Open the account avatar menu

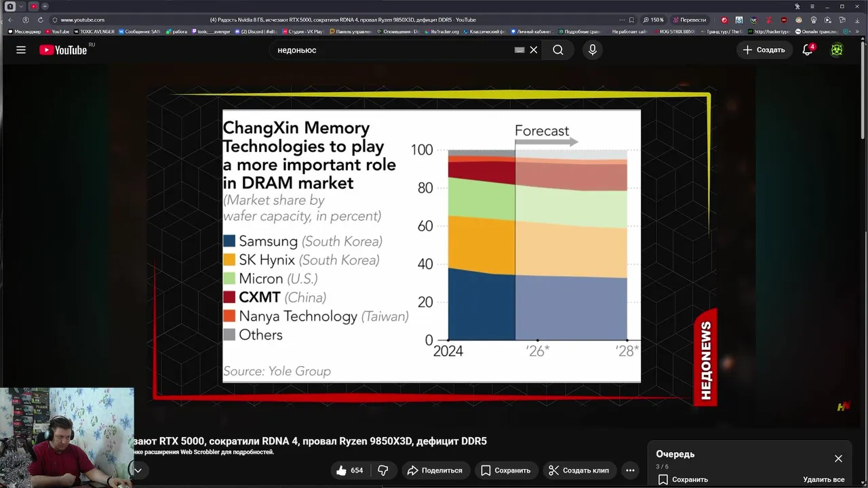click(x=837, y=49)
